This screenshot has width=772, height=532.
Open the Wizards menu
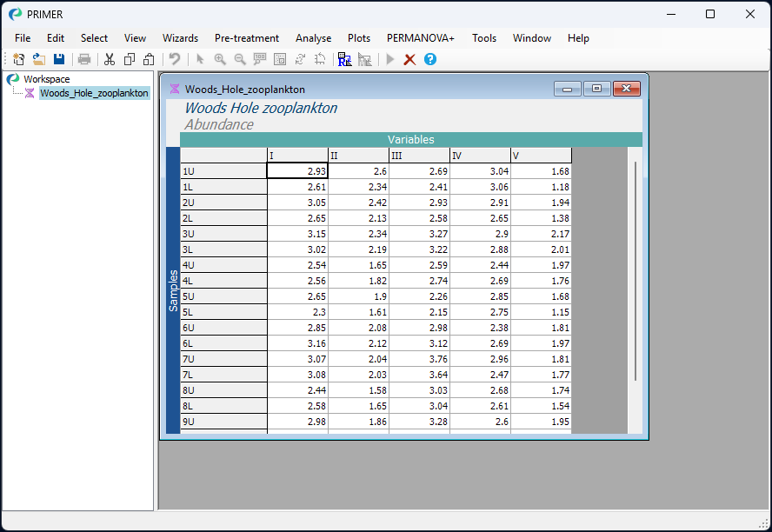180,38
